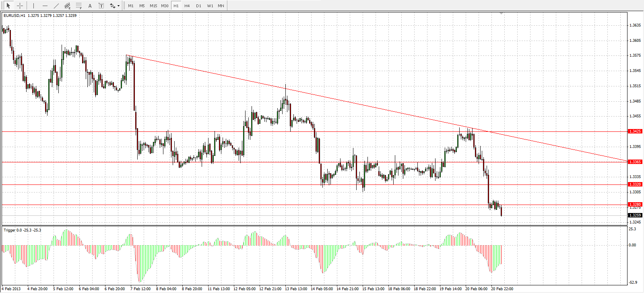
Task: Click the 1.3635 price scale value
Action: pos(635,25)
